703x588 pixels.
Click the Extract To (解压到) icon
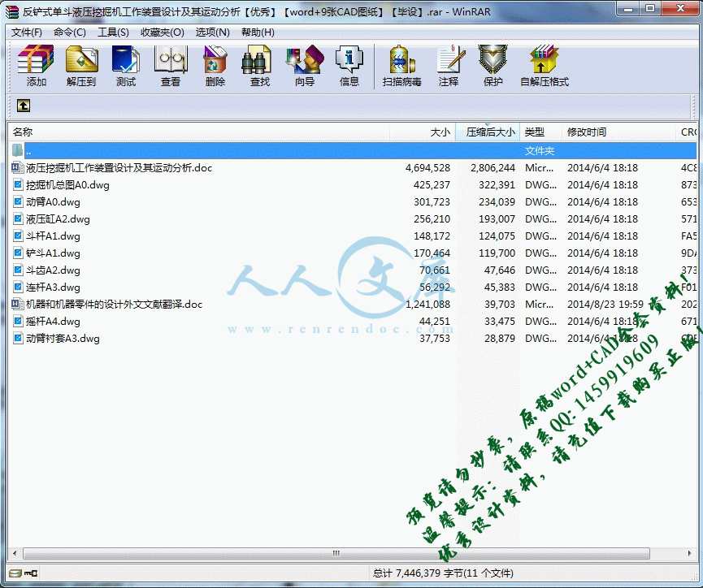pyautogui.click(x=81, y=59)
